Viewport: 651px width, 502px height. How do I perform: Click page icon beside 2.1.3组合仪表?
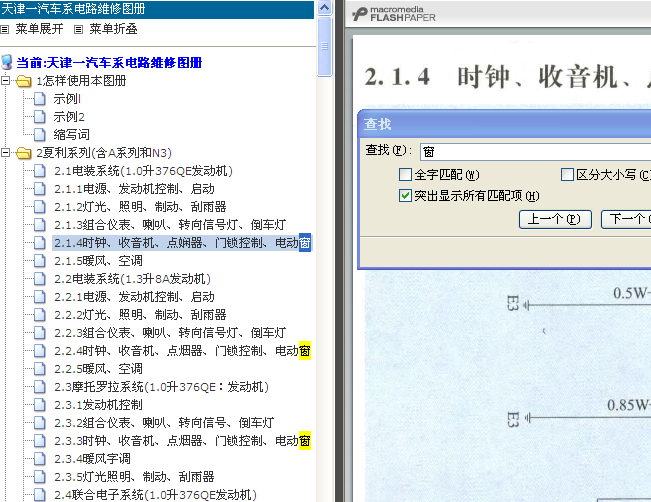click(x=40, y=225)
